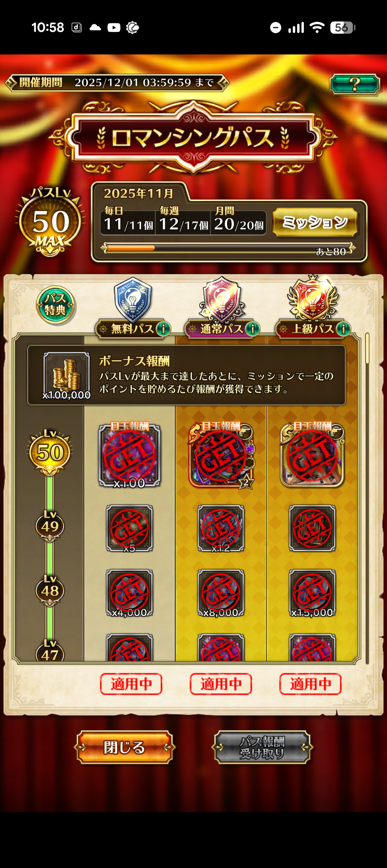Tap the 無料パス info icon
387x868 pixels.
click(x=163, y=328)
